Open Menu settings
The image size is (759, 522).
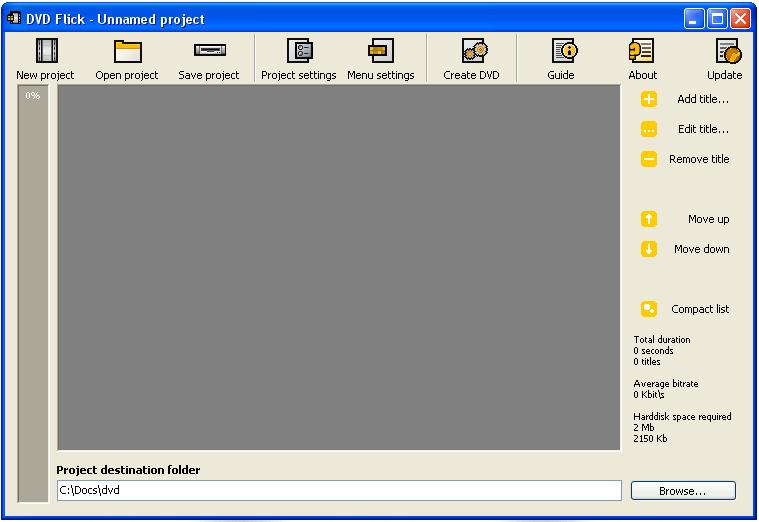click(380, 59)
